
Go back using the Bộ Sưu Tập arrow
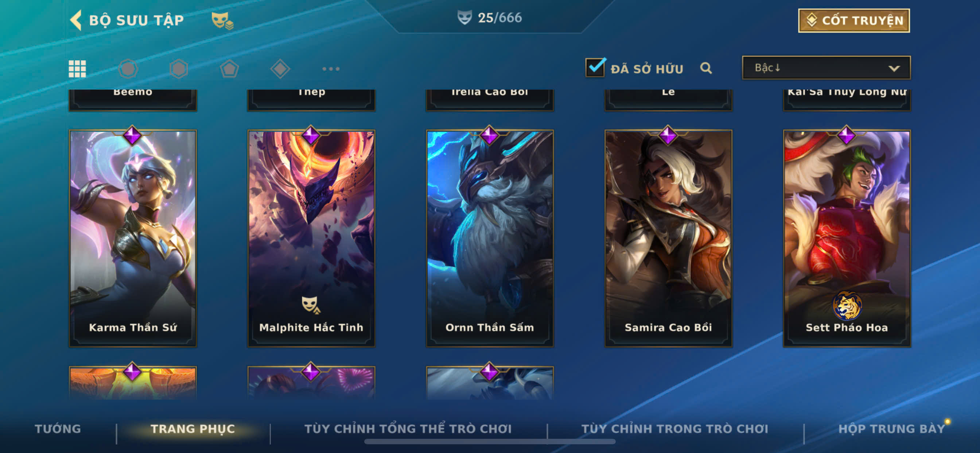coord(76,20)
